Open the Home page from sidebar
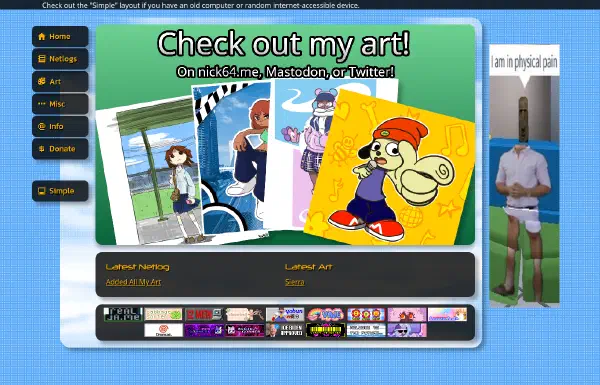The width and height of the screenshot is (600, 385). pos(60,37)
